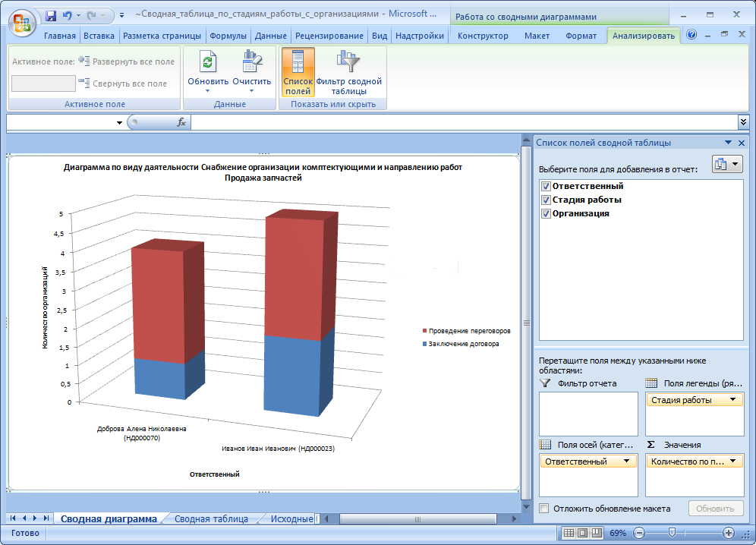Viewport: 756px width, 545px height.
Task: Click the horizontal sheet scrollbar
Action: coord(417,519)
